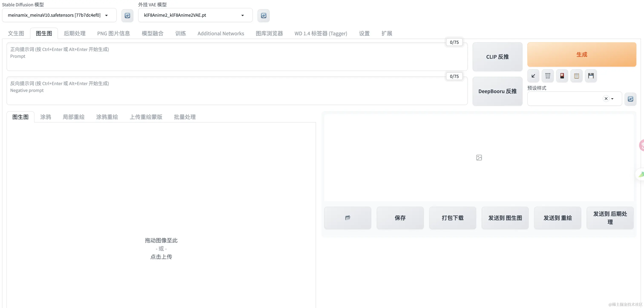Open the external VAE model dropdown
The image size is (644, 308).
(195, 15)
